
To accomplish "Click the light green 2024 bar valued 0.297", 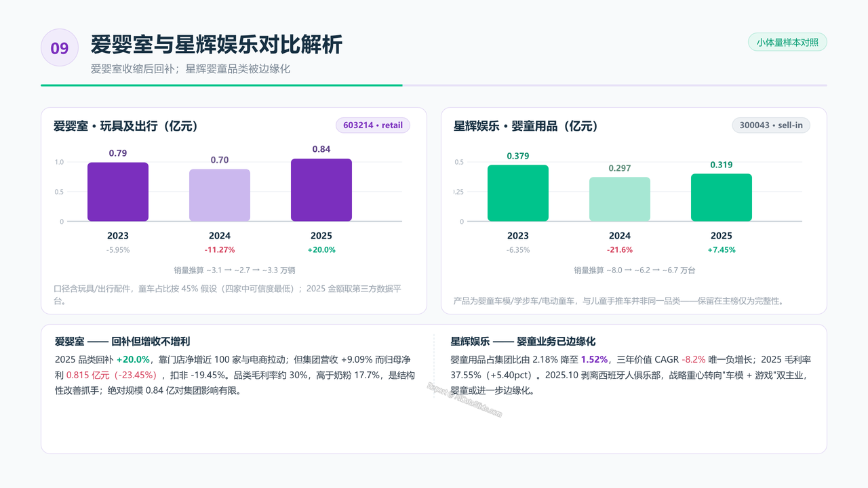I will click(620, 199).
